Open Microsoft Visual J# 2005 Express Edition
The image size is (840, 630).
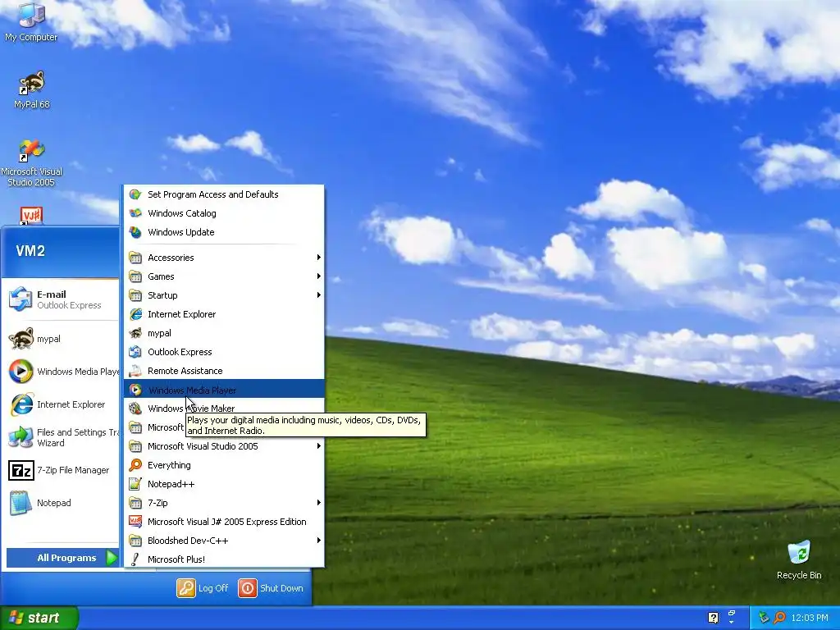click(x=224, y=522)
